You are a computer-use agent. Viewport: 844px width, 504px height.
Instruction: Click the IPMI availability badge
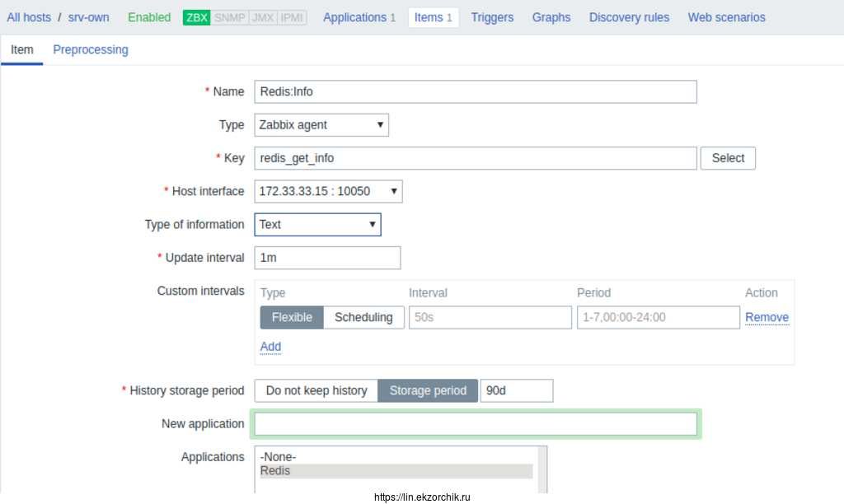[292, 17]
